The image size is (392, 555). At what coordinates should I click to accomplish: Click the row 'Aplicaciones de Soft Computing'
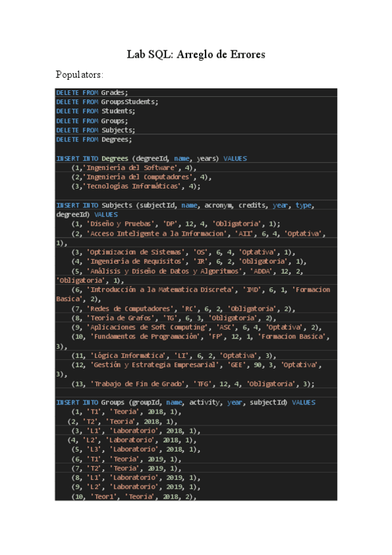click(197, 327)
